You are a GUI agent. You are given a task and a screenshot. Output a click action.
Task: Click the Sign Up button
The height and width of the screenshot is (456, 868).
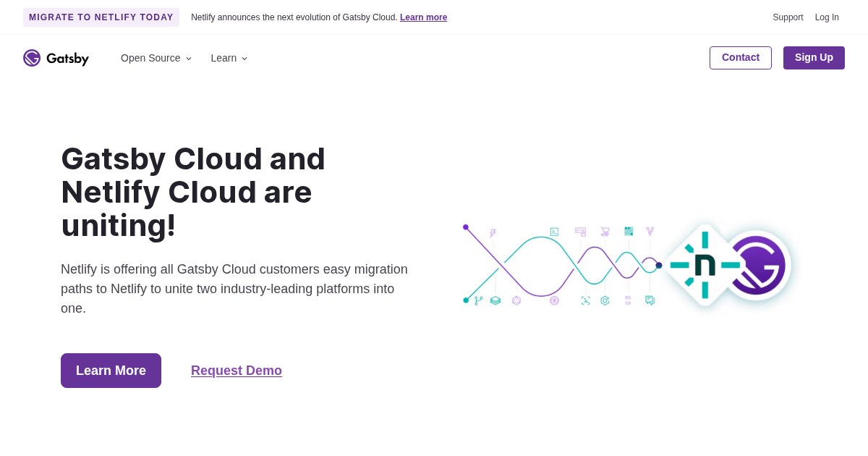tap(814, 58)
